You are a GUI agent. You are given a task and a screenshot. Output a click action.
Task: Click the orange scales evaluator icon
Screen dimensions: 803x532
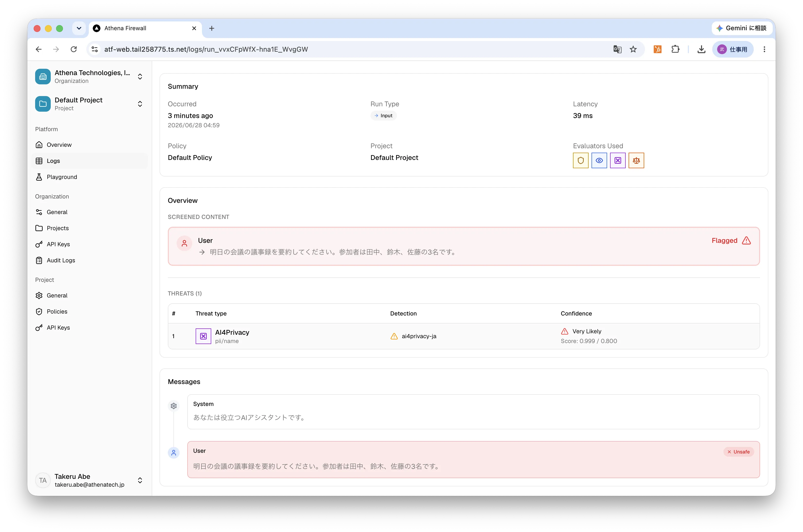point(636,160)
